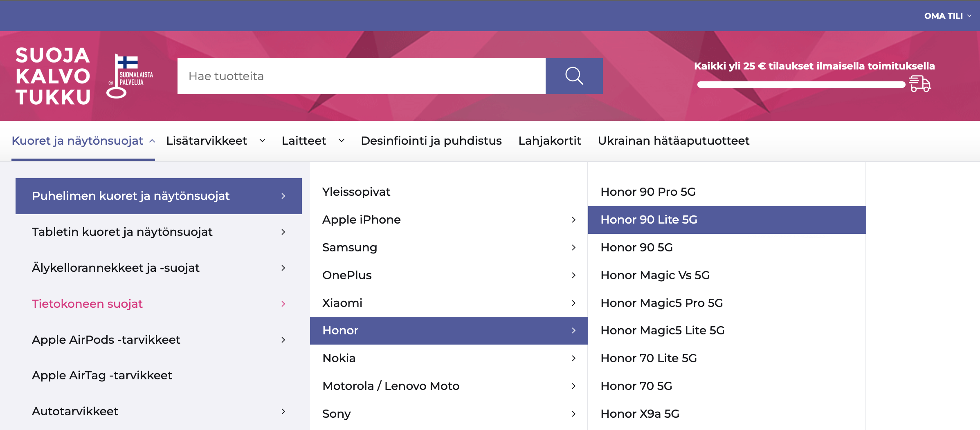The height and width of the screenshot is (430, 980).
Task: Open the Lahjakortit page
Action: tap(550, 141)
